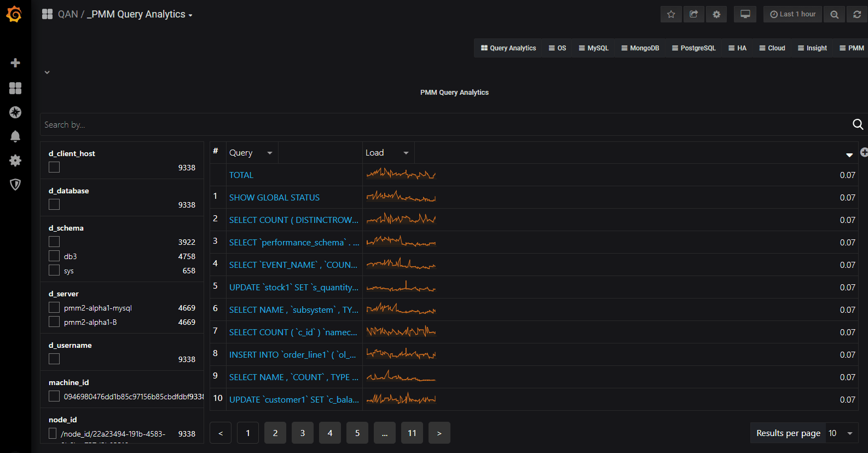Image resolution: width=868 pixels, height=453 pixels.
Task: Refresh the dashboard with refresh icon
Action: pyautogui.click(x=857, y=14)
